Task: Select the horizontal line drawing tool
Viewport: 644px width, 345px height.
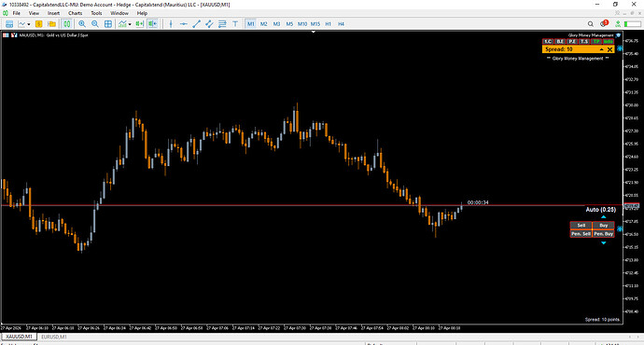Action: (x=184, y=24)
